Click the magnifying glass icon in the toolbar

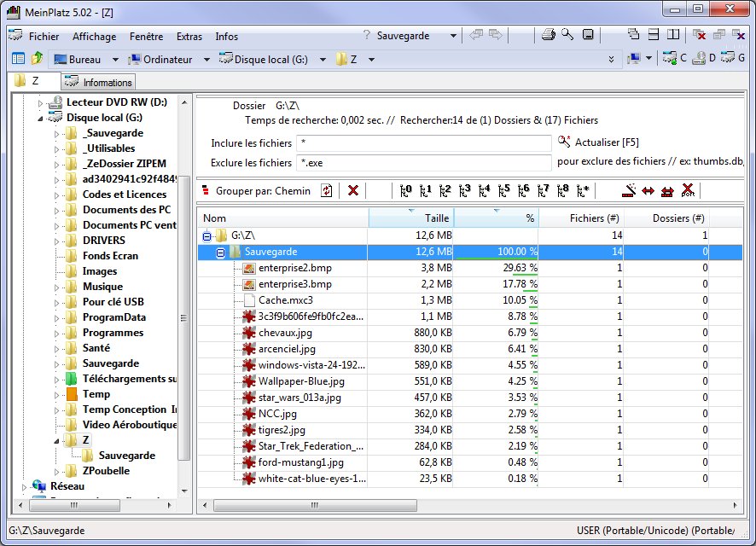tap(567, 35)
